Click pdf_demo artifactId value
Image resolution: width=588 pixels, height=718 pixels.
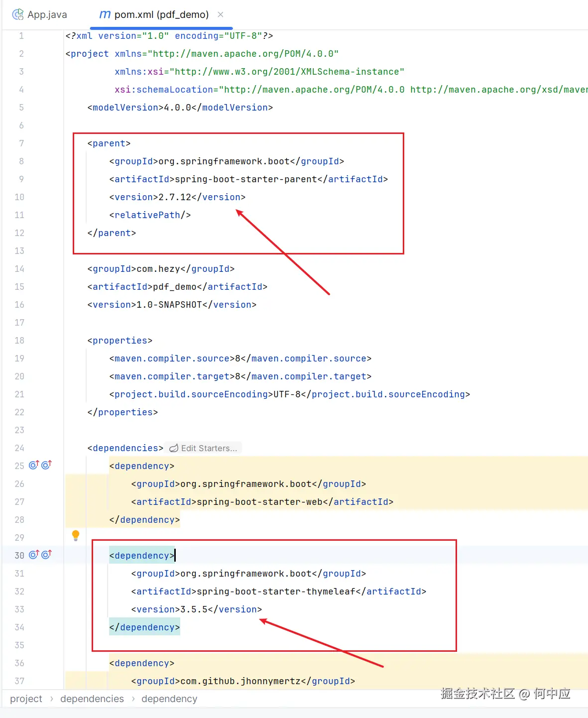click(175, 287)
